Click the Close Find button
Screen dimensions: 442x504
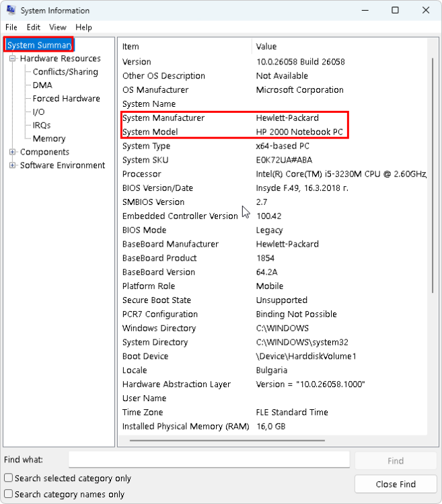point(396,484)
